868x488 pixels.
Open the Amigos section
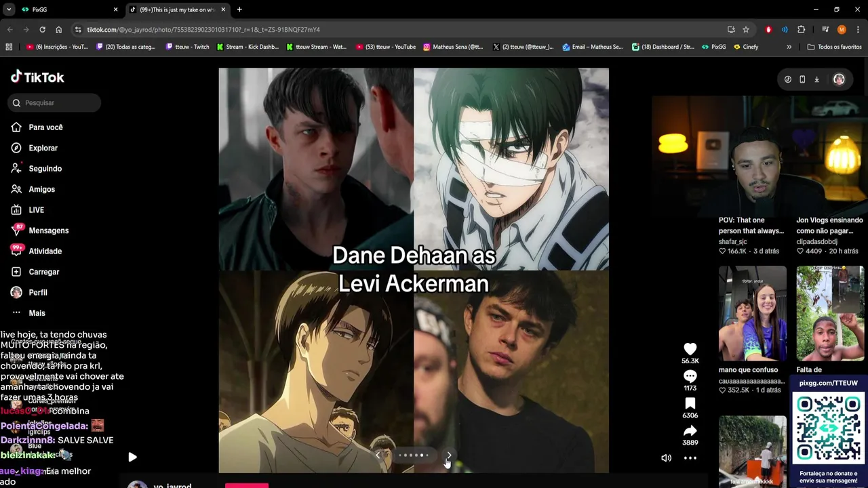(x=41, y=189)
